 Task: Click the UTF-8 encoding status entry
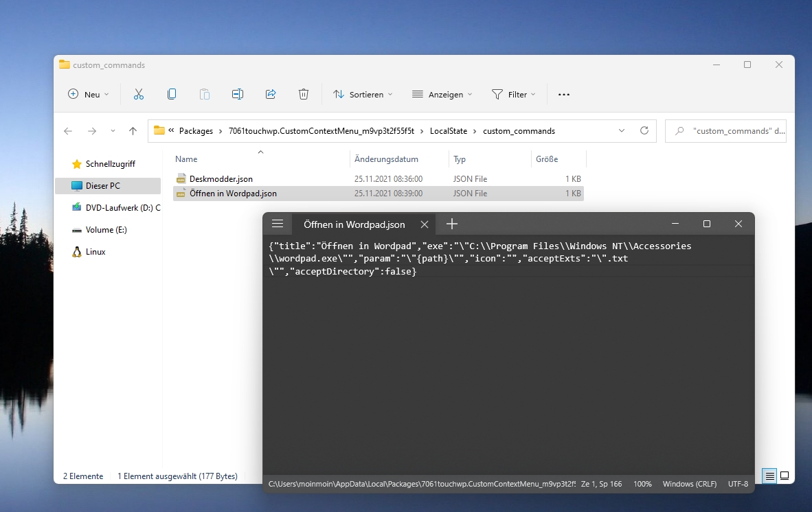[738, 484]
